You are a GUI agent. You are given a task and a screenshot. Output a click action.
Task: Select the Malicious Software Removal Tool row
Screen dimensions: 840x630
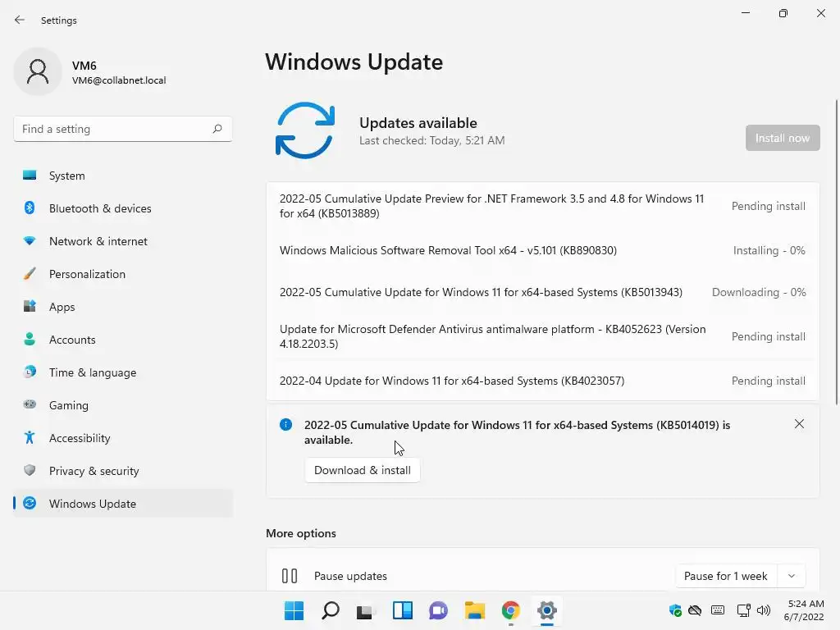(x=543, y=251)
